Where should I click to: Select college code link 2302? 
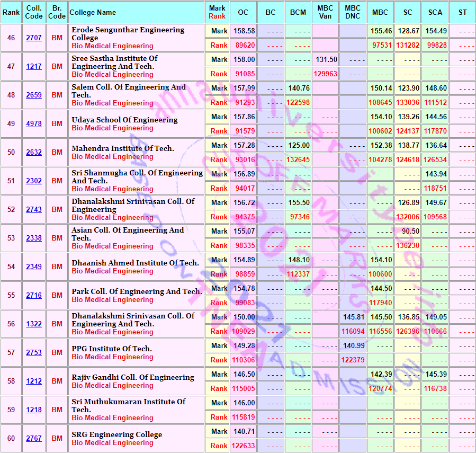click(34, 181)
